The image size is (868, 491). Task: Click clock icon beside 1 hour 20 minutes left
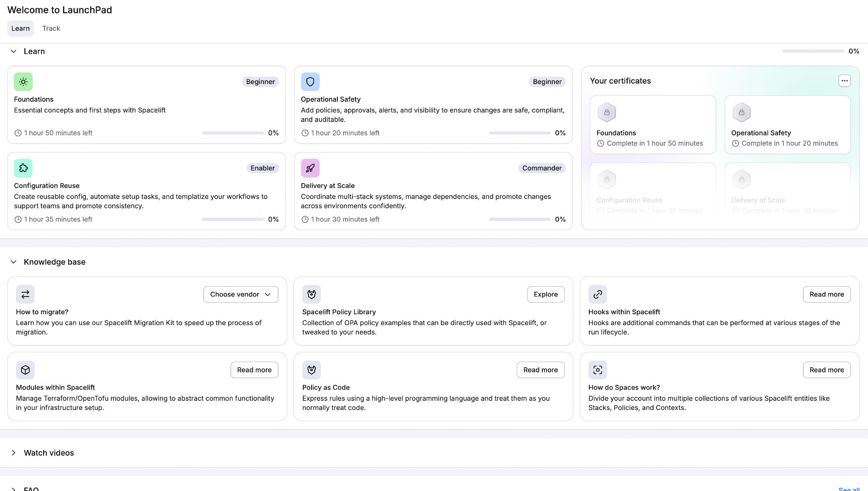pos(305,133)
